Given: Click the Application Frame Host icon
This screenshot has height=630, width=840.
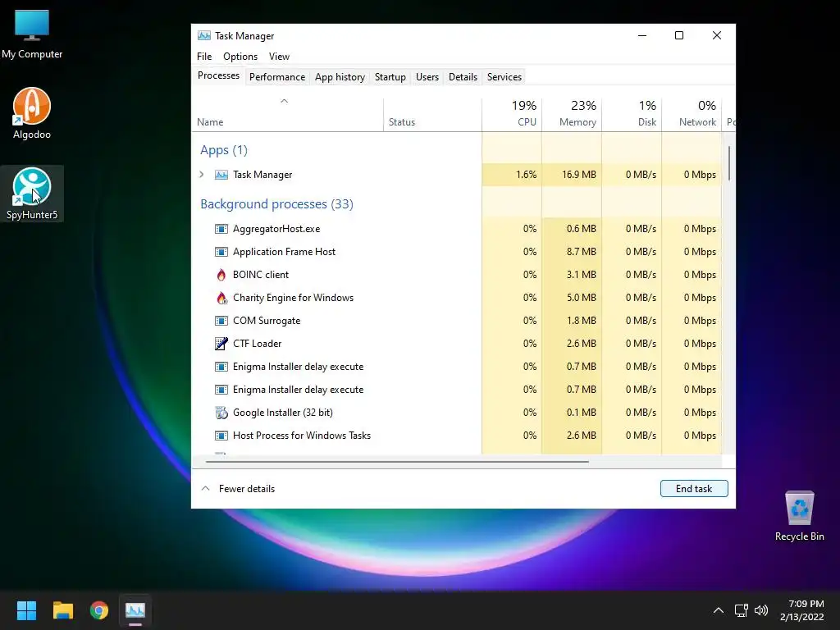Looking at the screenshot, I should pyautogui.click(x=221, y=252).
